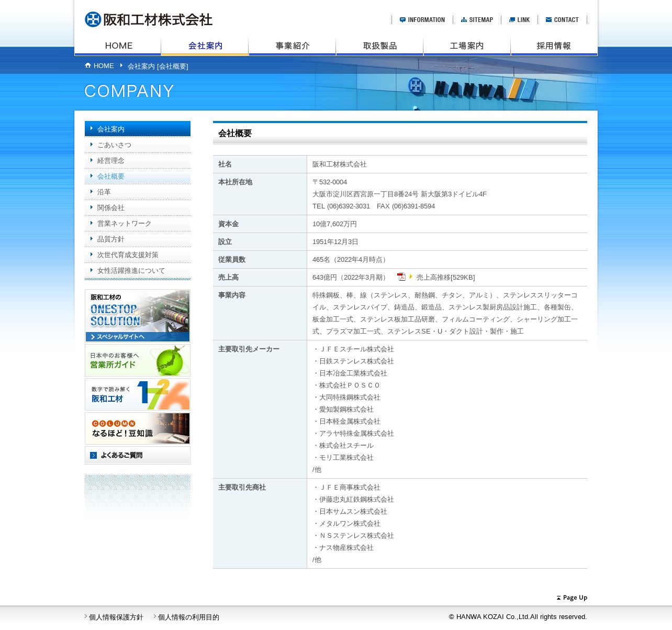Select 会社概要 in sidebar menu

tap(138, 176)
